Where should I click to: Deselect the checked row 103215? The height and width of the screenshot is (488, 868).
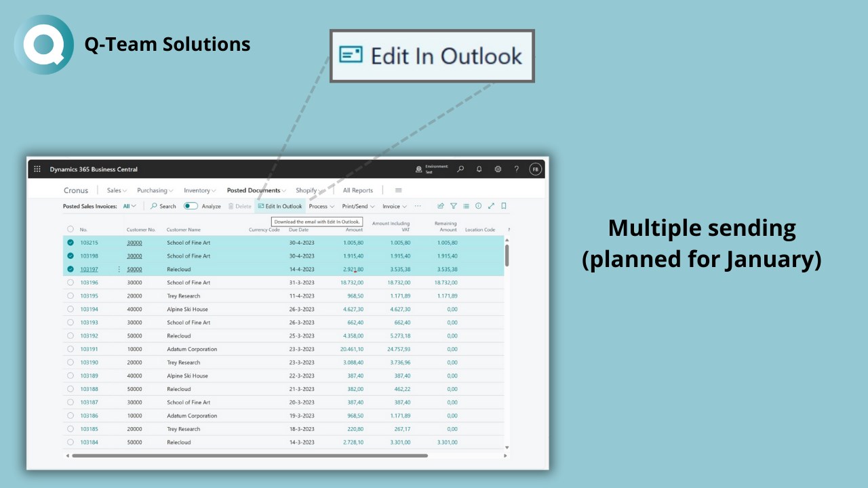pyautogui.click(x=71, y=243)
